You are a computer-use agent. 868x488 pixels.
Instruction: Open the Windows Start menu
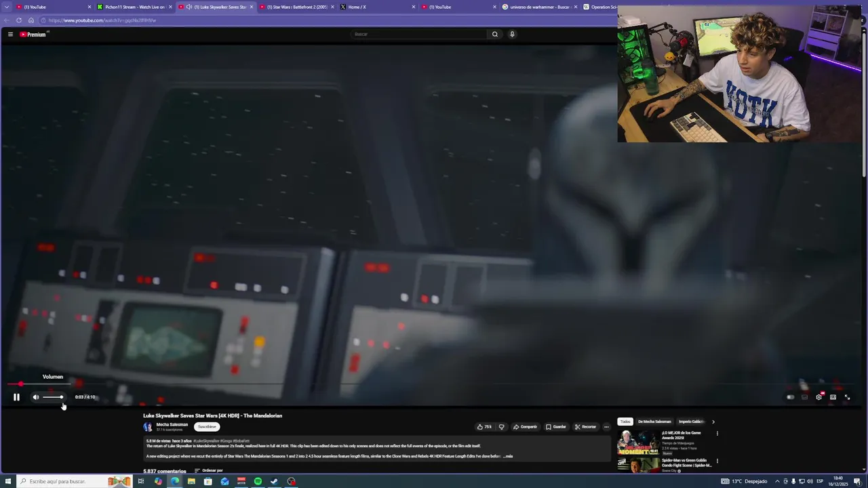pyautogui.click(x=8, y=481)
